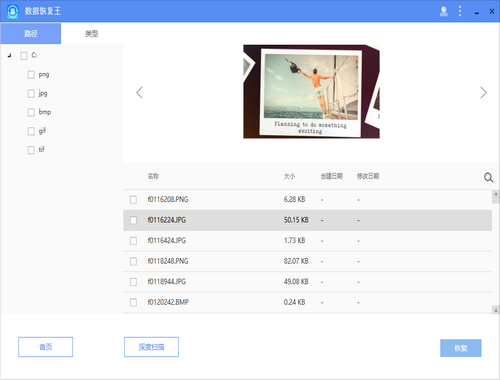Select checkbox for f0116208.PNG
This screenshot has height=380, width=500.
coord(133,200)
